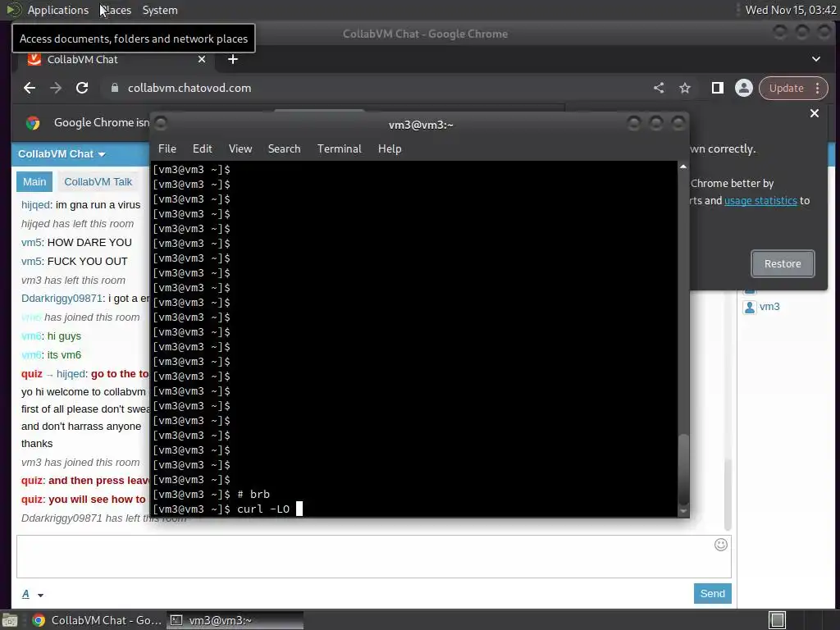This screenshot has width=840, height=630.
Task: Open the Chrome profile avatar
Action: 743,88
